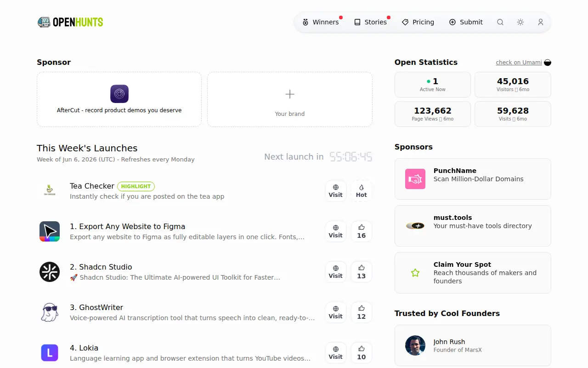This screenshot has height=368, width=588.
Task: Open the Stories menu item
Action: 371,22
